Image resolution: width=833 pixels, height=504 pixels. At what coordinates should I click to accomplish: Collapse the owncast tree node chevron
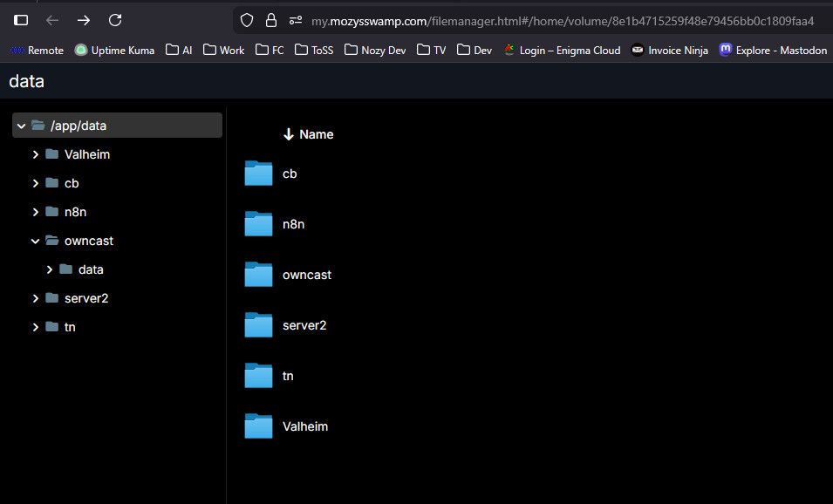pyautogui.click(x=36, y=241)
